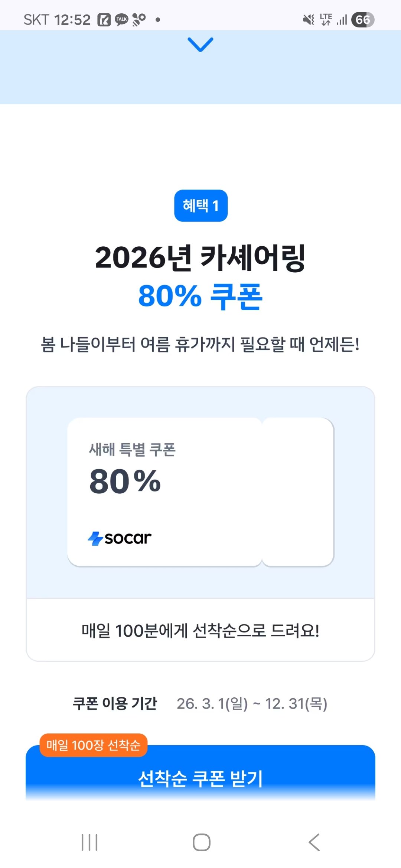This screenshot has height=868, width=401.
Task: Tap the blue 80% 쿠폰 headline
Action: point(200,296)
